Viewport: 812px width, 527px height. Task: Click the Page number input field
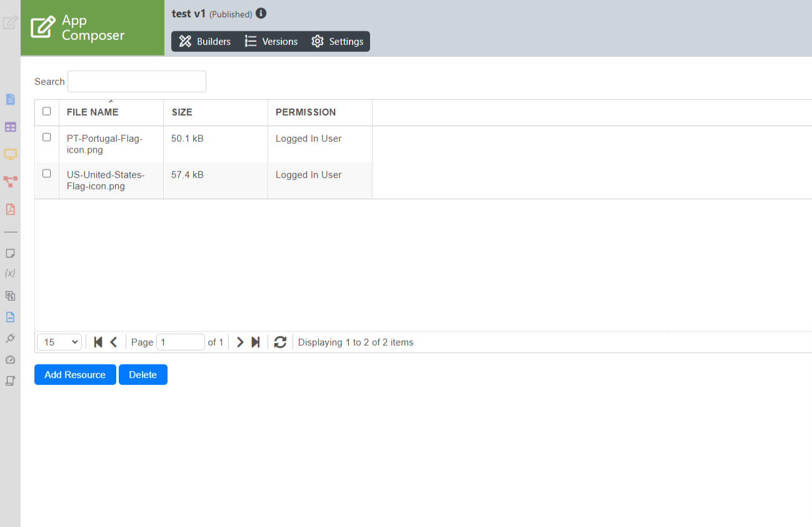pos(181,342)
